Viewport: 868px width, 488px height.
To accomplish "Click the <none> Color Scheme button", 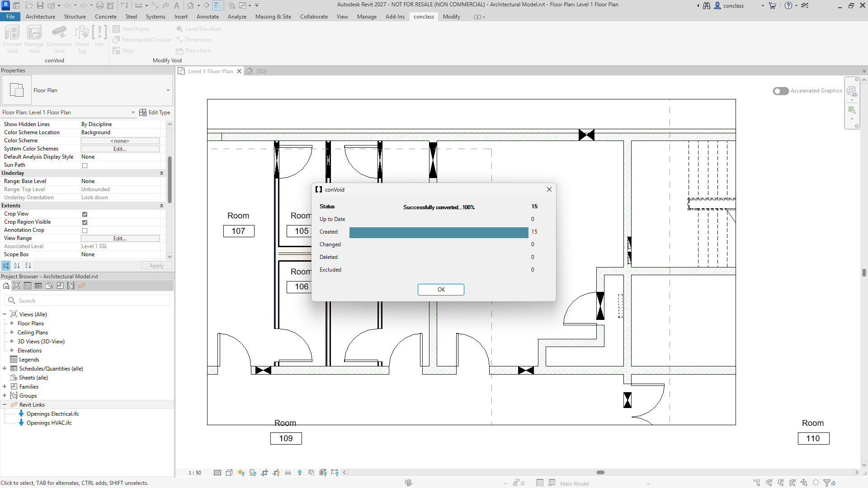I will (x=120, y=141).
